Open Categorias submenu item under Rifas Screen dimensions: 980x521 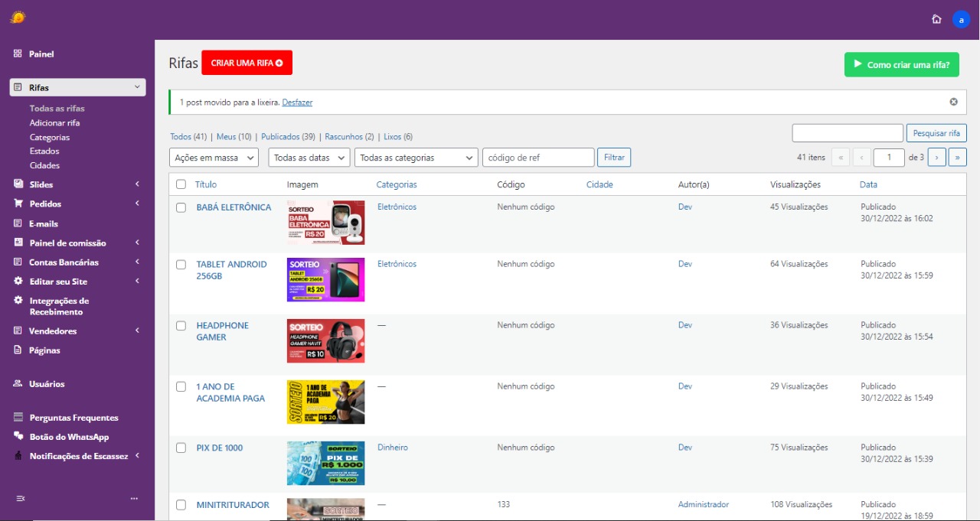click(x=50, y=138)
